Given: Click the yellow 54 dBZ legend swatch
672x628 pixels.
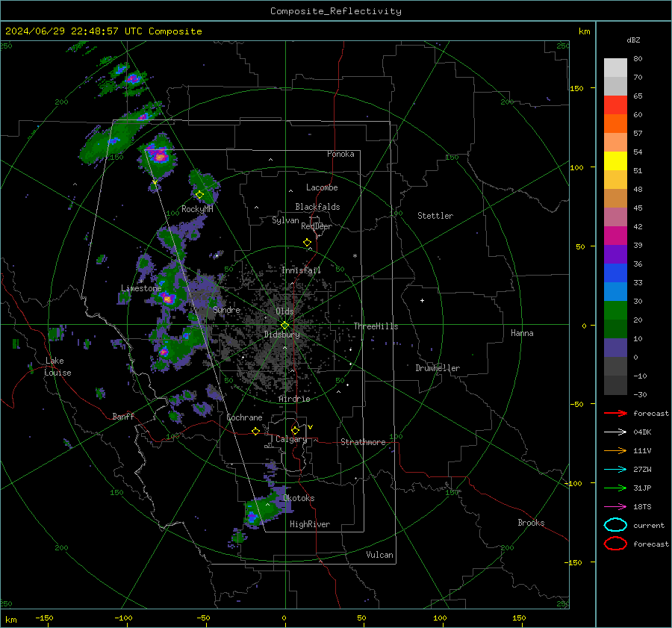Looking at the screenshot, I should [x=615, y=161].
